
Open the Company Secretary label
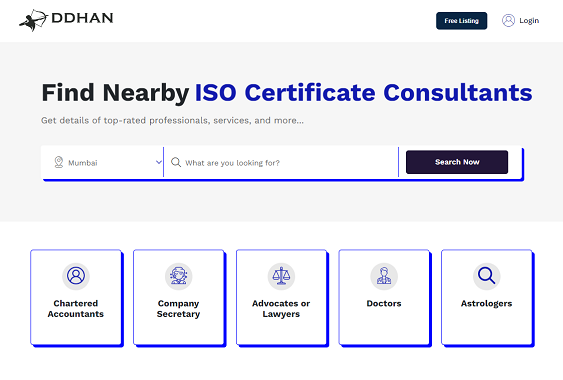(178, 309)
